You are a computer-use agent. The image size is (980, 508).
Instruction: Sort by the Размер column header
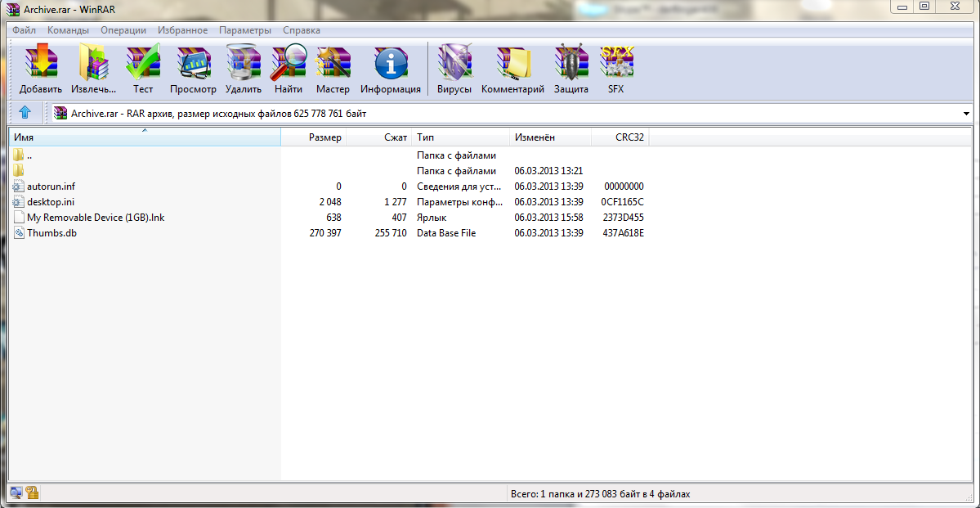point(314,137)
